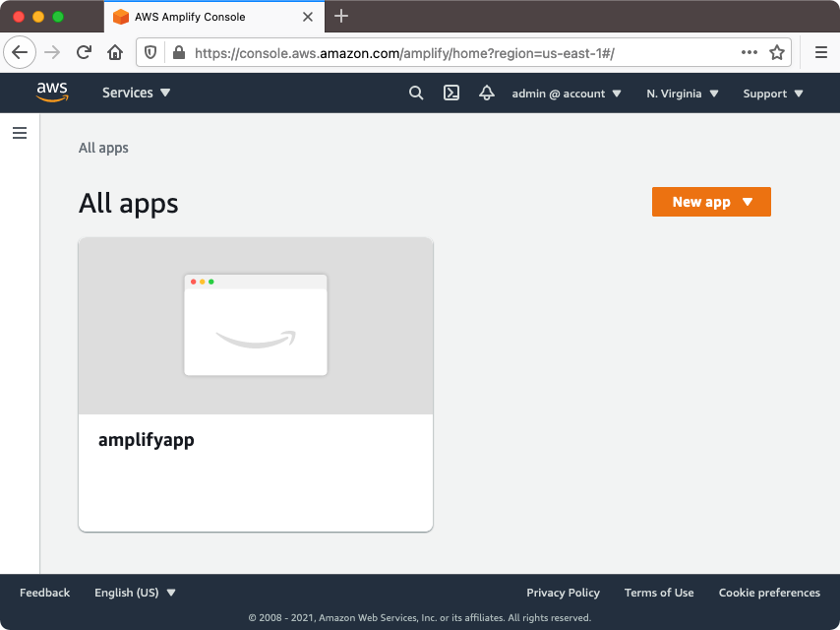
Task: Open the Terms of Use link
Action: 659,593
